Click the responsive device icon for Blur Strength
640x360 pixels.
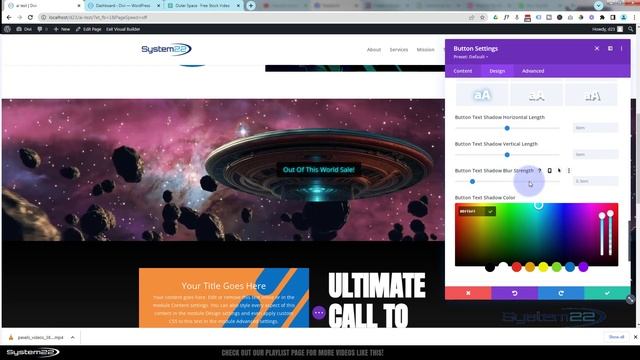(x=549, y=170)
